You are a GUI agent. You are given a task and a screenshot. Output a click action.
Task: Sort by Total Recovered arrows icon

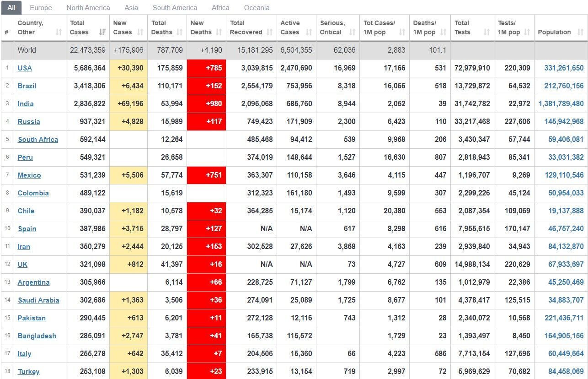(x=269, y=32)
